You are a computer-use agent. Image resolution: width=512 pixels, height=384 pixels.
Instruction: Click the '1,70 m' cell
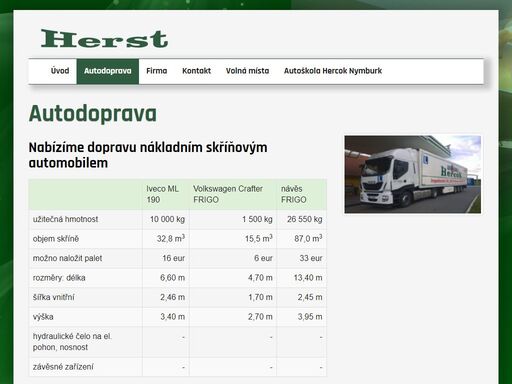233,297
